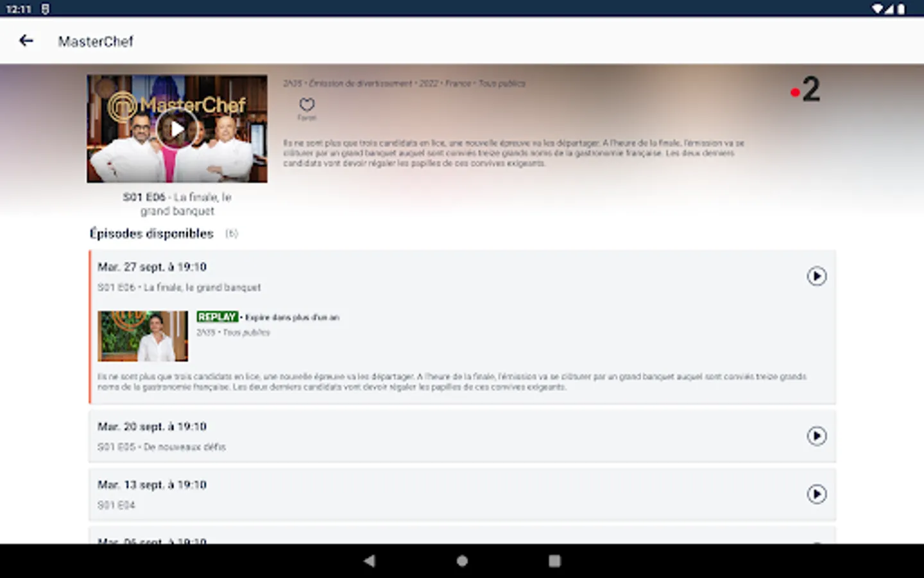Image resolution: width=924 pixels, height=578 pixels.
Task: Tap the battery icon in status bar
Action: pos(901,9)
